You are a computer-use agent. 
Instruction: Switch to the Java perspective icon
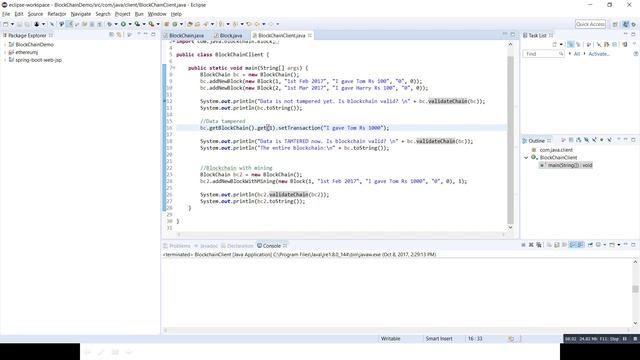pyautogui.click(x=626, y=24)
